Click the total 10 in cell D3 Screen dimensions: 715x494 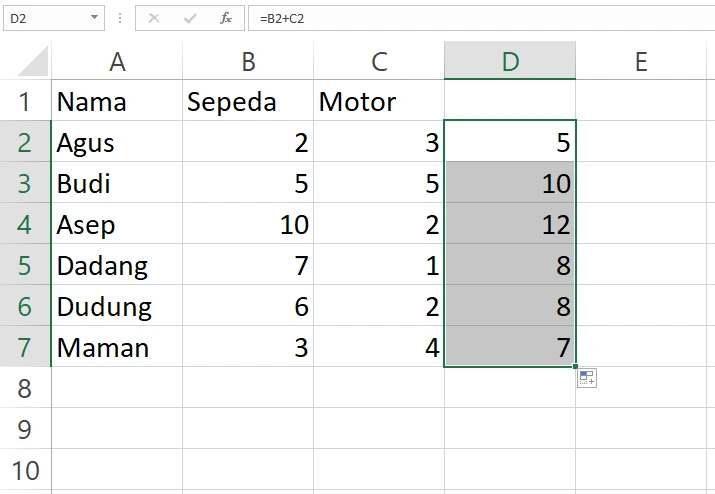[x=510, y=183]
